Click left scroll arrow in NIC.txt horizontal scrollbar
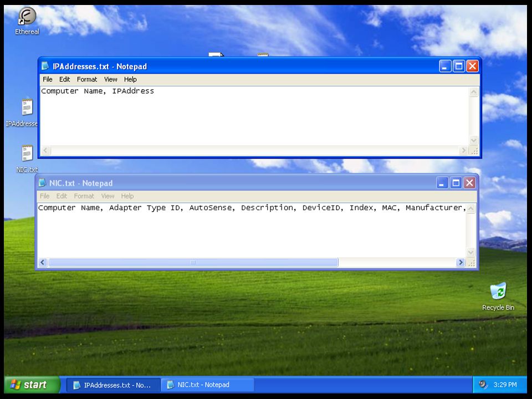The width and height of the screenshot is (532, 399). tap(43, 262)
